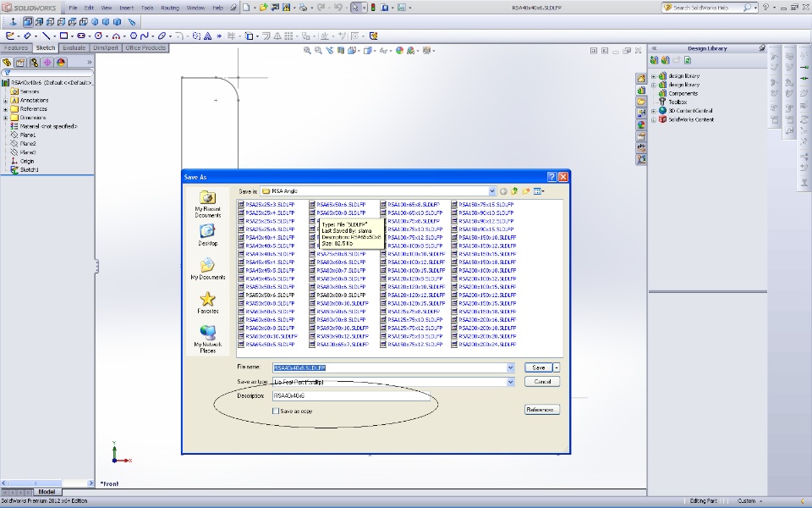Pin the Design Library pane open
Screen dimensions: 812x508
tap(762, 48)
